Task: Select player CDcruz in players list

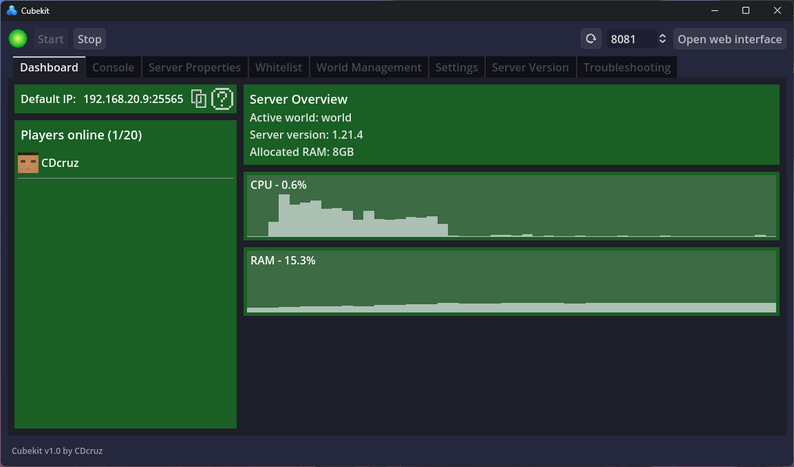Action: point(125,163)
